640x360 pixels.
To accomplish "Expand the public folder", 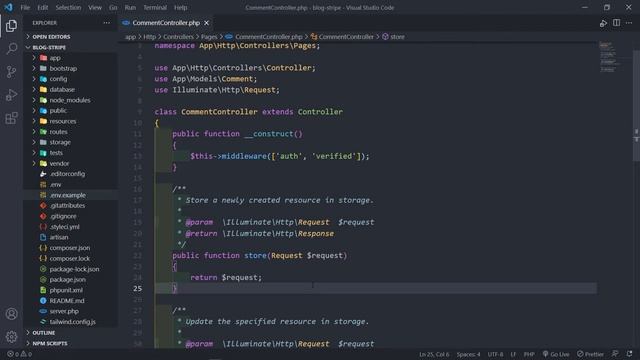I will click(x=58, y=111).
